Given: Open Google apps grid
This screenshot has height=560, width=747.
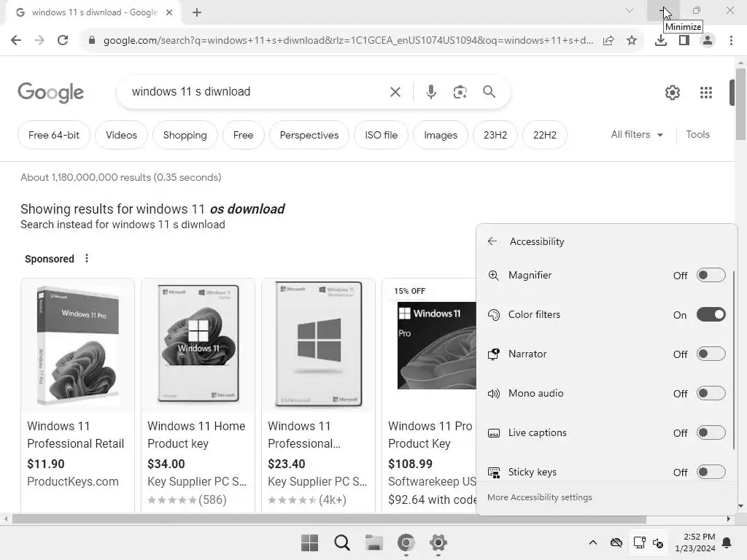Looking at the screenshot, I should coord(706,93).
